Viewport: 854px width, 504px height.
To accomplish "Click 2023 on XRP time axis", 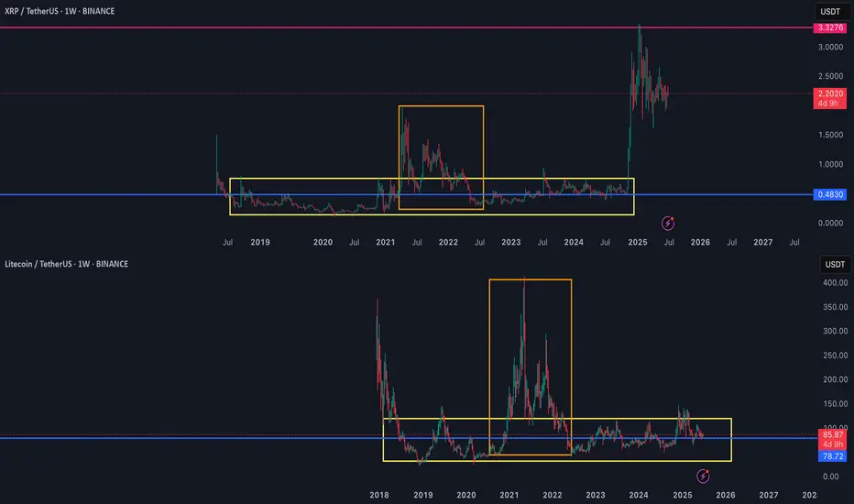I will coord(511,243).
